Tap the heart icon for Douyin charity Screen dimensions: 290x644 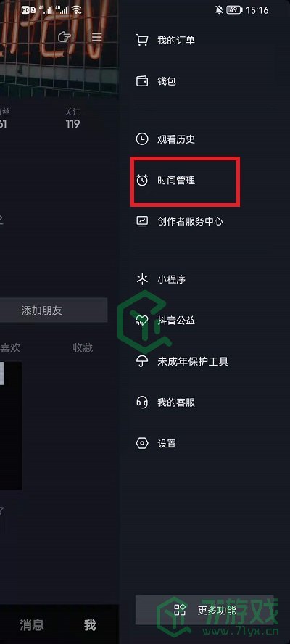[x=141, y=321]
